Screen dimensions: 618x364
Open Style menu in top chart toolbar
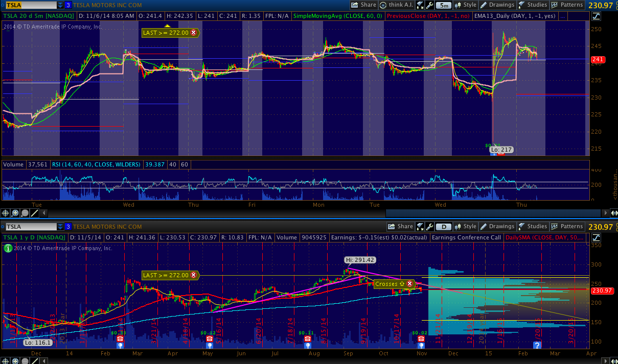(x=465, y=5)
